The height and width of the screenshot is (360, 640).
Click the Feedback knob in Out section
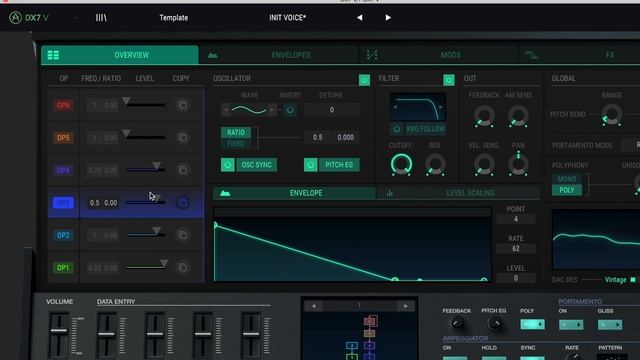(x=484, y=116)
